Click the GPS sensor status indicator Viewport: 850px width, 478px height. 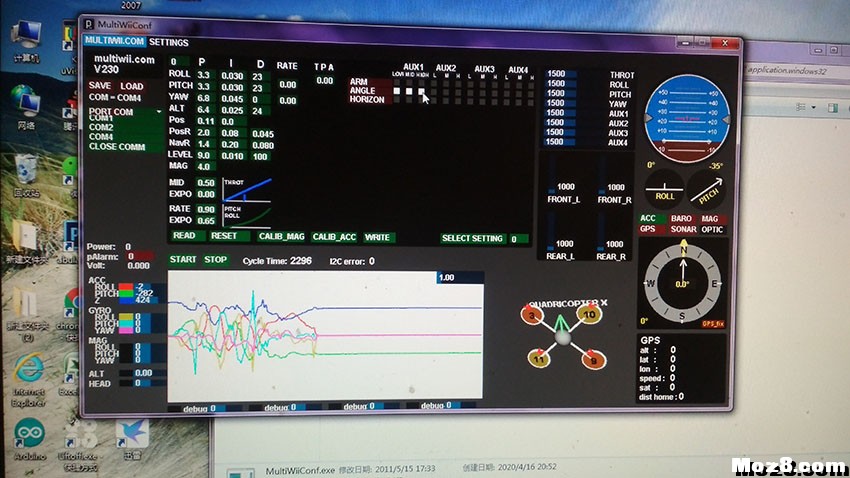[652, 229]
